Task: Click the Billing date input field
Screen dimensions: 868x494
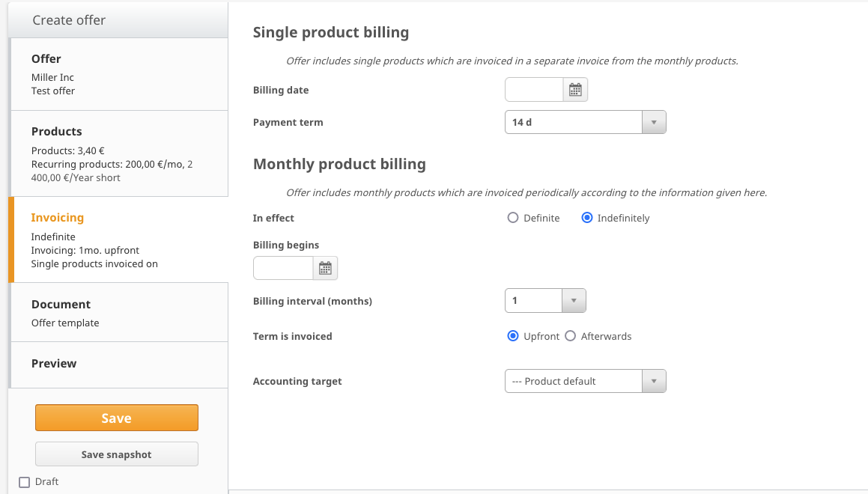Action: pos(534,90)
